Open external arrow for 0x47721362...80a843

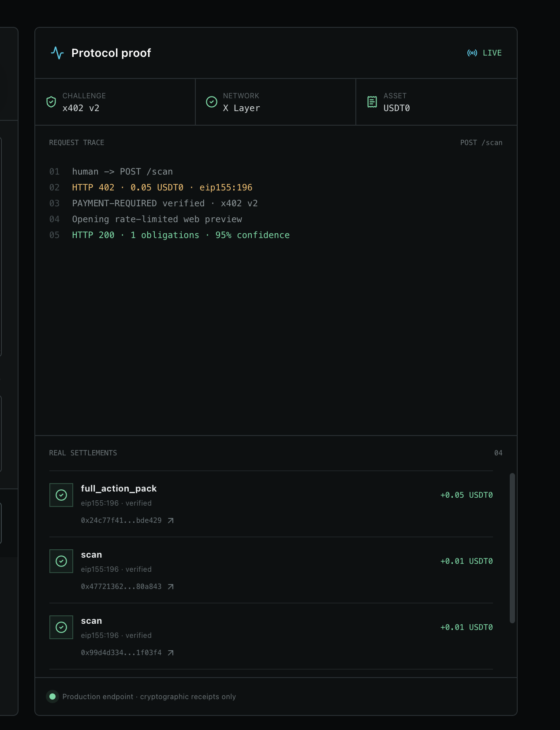[171, 587]
